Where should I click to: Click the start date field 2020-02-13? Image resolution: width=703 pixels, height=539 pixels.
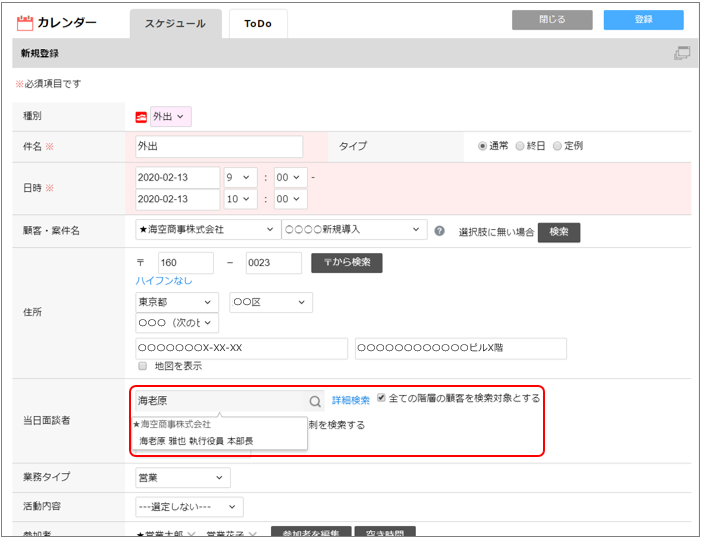(178, 178)
